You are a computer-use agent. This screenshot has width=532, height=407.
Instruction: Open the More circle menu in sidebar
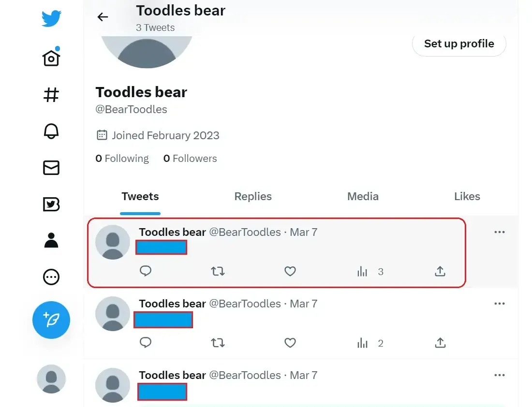51,277
